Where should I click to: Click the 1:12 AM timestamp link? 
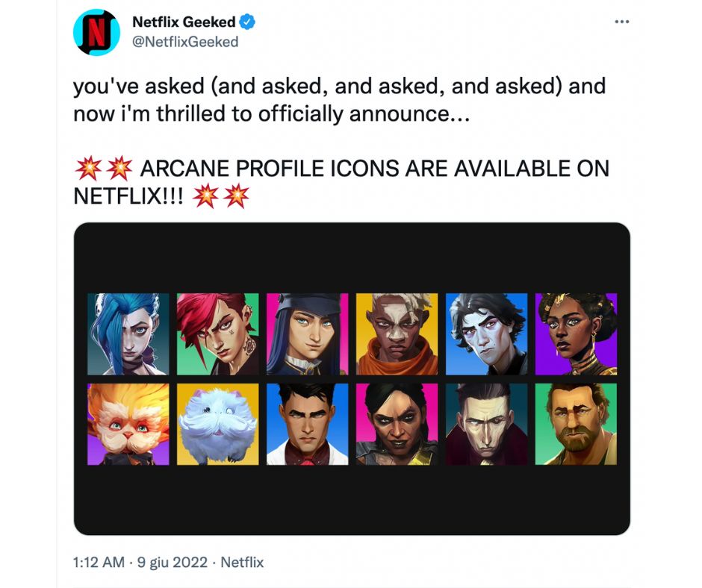click(x=99, y=562)
